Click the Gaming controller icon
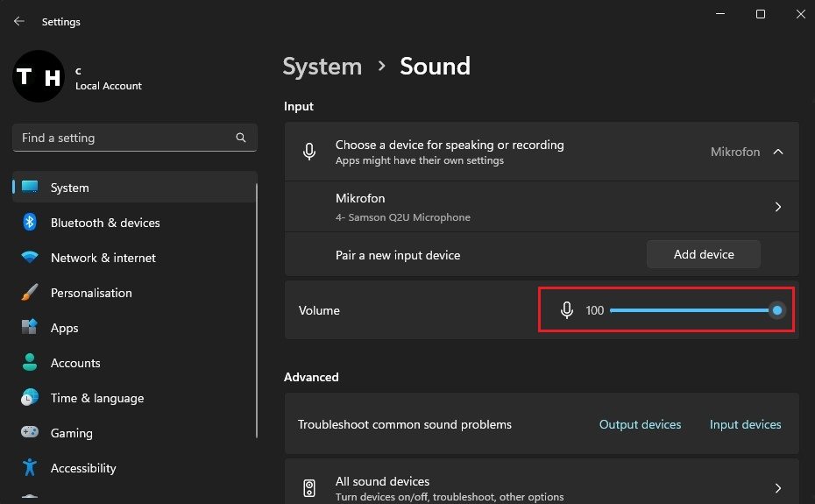 coord(30,433)
